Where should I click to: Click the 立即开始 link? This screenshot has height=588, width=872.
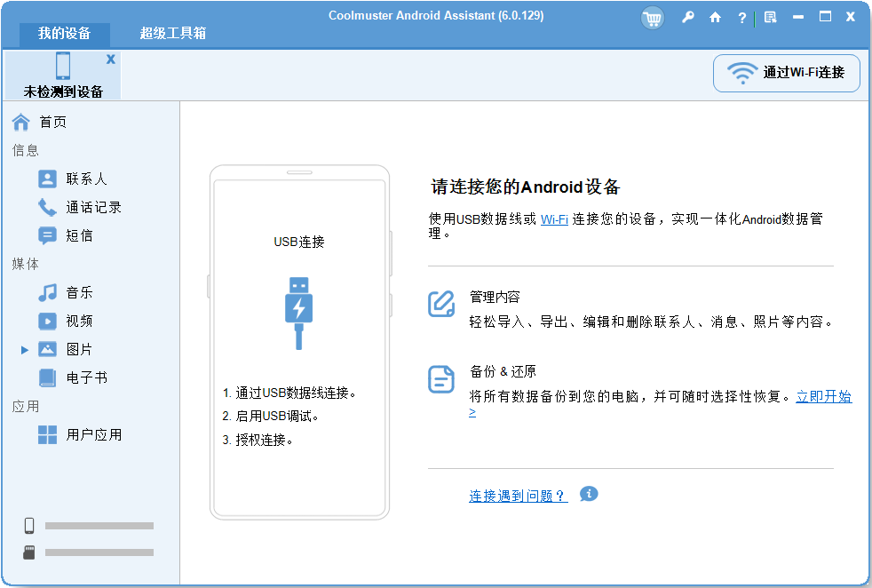824,397
